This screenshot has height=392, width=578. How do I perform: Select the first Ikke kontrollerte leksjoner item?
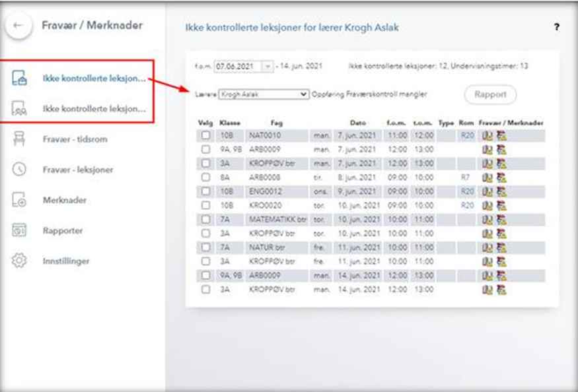click(x=93, y=79)
